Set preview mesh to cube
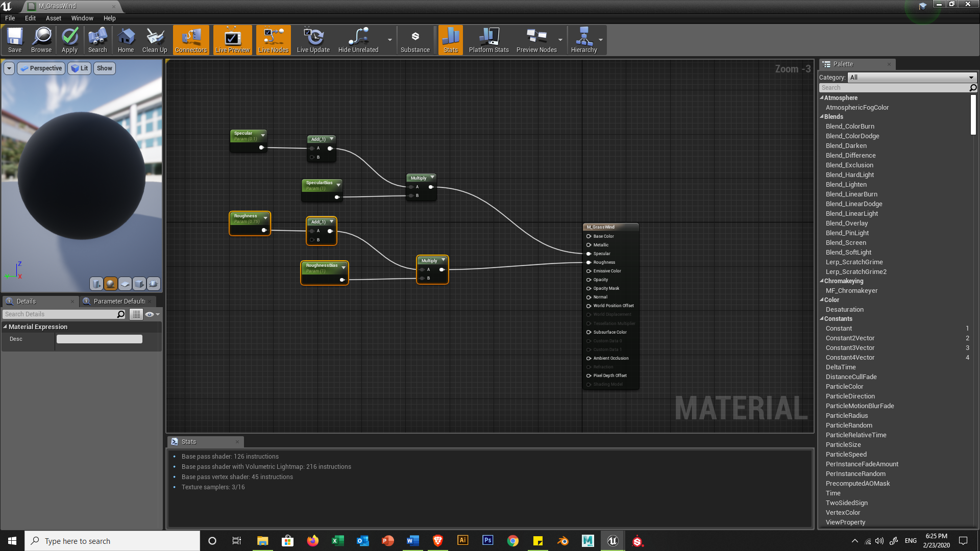This screenshot has width=980, height=551. [139, 284]
